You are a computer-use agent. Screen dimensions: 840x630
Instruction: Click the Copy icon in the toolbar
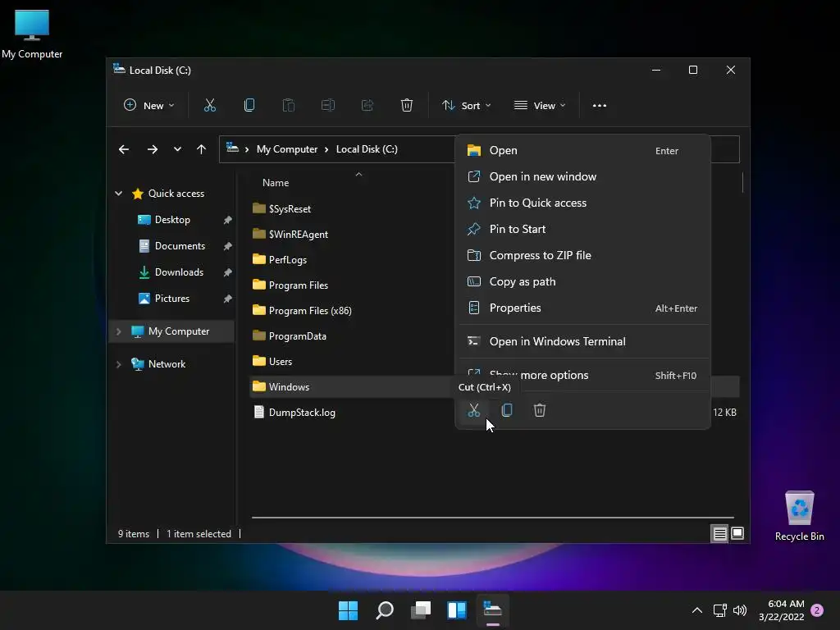tap(249, 106)
